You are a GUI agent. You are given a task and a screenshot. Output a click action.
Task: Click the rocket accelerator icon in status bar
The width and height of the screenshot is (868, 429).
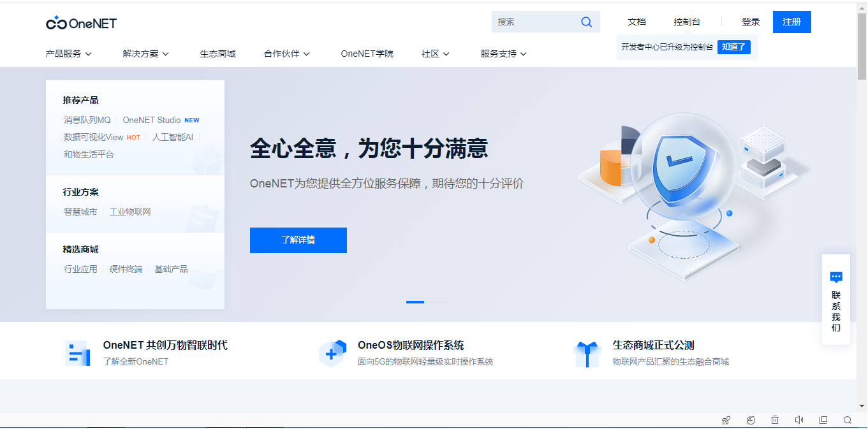pos(726,420)
